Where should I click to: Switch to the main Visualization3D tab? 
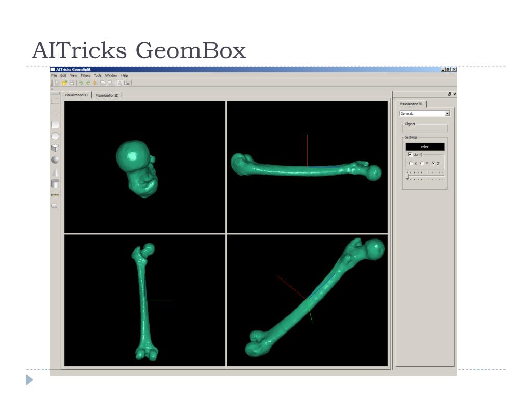pos(76,95)
